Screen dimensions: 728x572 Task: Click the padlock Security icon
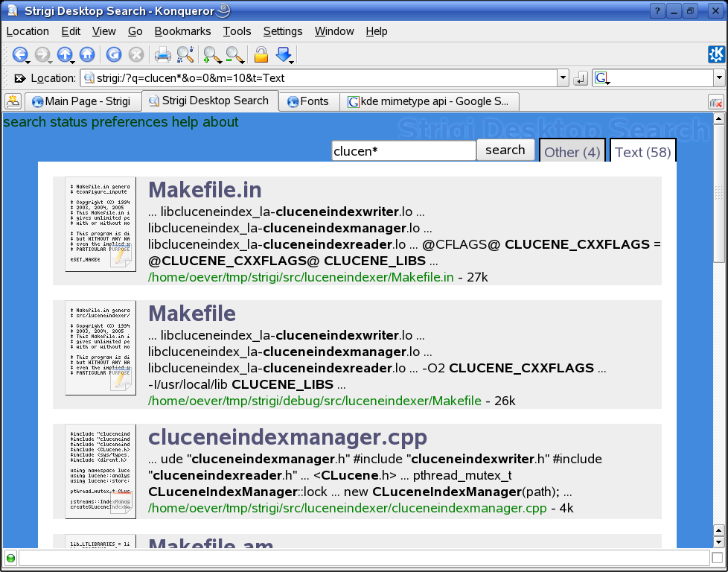(x=261, y=54)
